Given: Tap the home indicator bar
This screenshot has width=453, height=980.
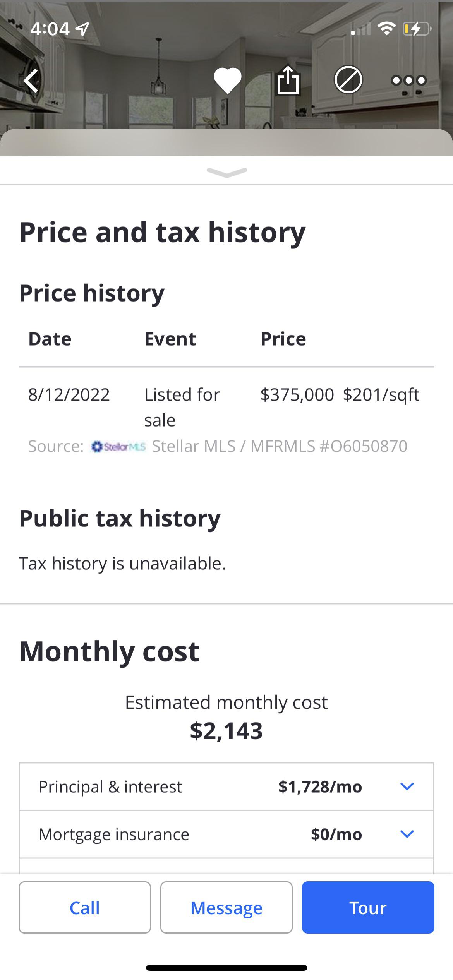Looking at the screenshot, I should 226,968.
